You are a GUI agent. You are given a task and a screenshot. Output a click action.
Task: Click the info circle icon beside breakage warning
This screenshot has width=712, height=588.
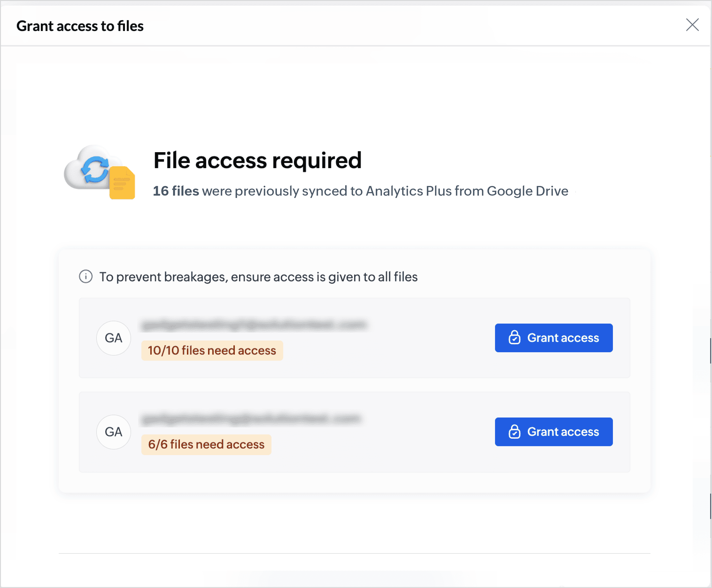click(86, 277)
